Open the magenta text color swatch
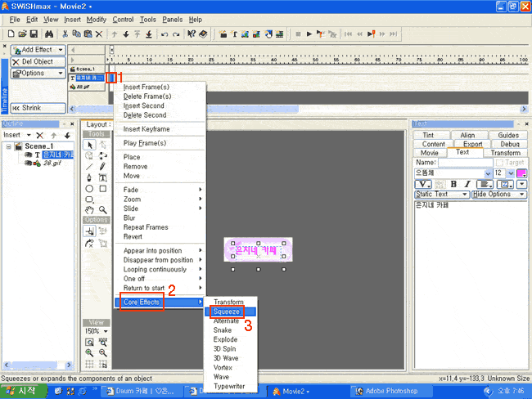The height and width of the screenshot is (399, 532). (521, 173)
